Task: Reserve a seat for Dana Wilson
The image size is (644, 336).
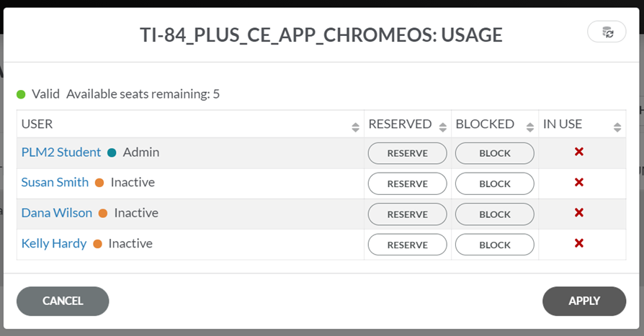Action: tap(407, 214)
